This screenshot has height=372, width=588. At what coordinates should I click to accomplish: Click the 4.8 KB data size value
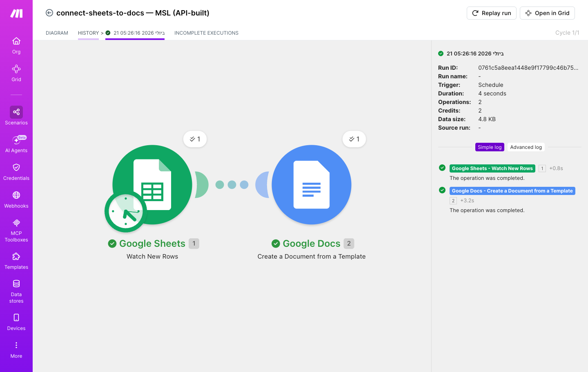(x=487, y=119)
